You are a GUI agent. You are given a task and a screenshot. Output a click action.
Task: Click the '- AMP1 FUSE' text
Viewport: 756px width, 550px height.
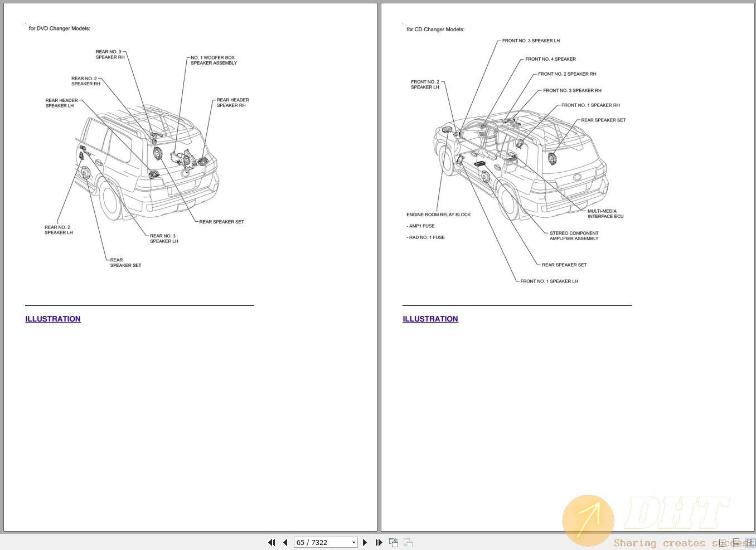click(420, 226)
